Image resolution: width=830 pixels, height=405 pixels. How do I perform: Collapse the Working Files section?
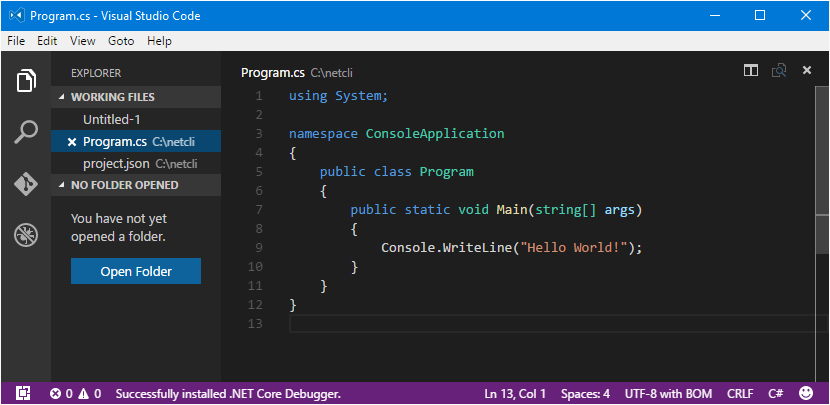(136, 97)
